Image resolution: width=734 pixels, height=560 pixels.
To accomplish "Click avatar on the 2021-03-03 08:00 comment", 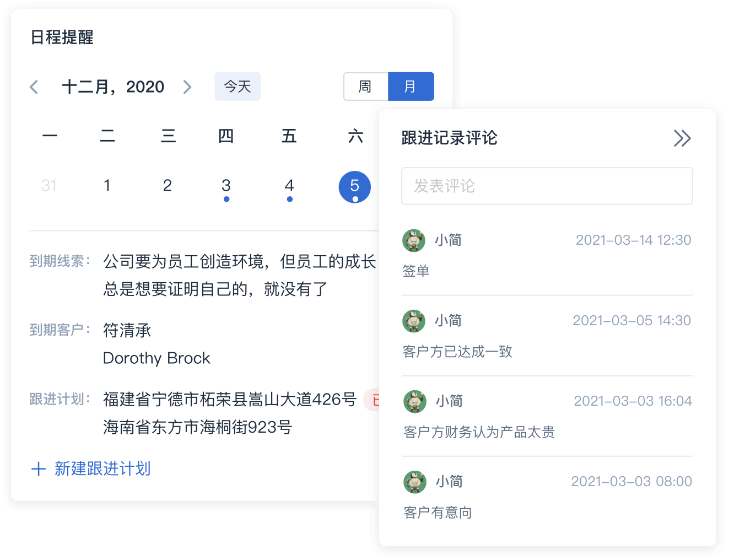I will (415, 482).
